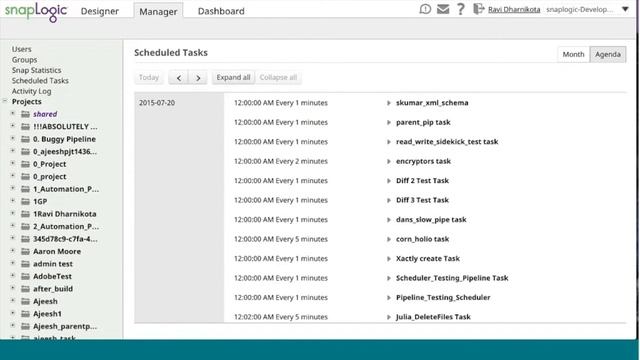Select the Ajeesh_parentp... project
Viewport: 640px width, 360px height.
(65, 326)
